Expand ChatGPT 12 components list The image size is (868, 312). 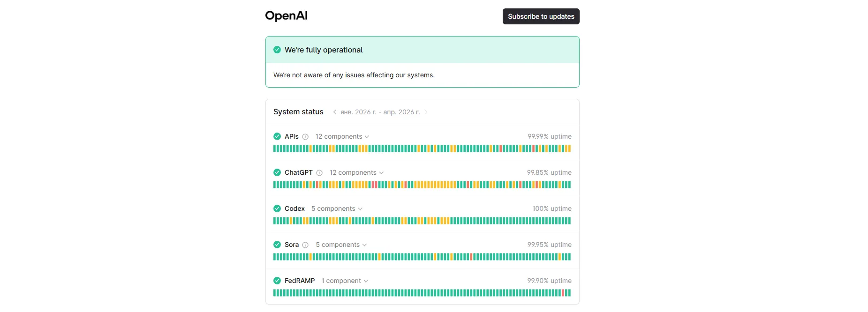[x=356, y=172]
